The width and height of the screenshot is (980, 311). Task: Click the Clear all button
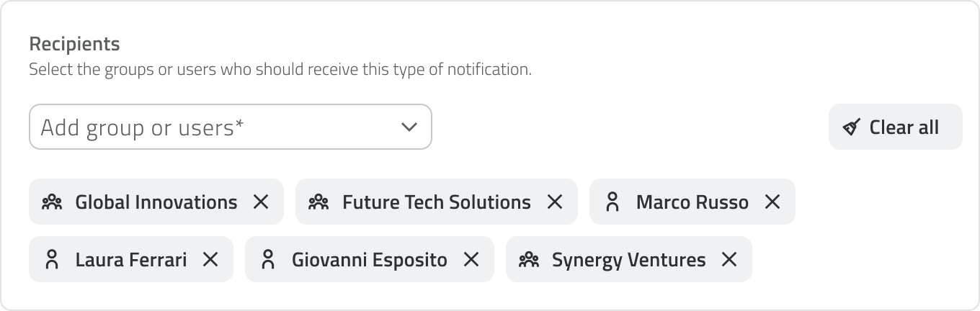click(x=895, y=127)
